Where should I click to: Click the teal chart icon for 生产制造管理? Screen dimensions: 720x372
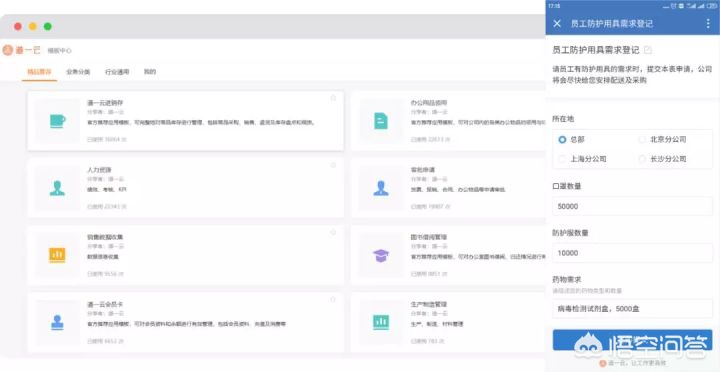click(x=381, y=322)
